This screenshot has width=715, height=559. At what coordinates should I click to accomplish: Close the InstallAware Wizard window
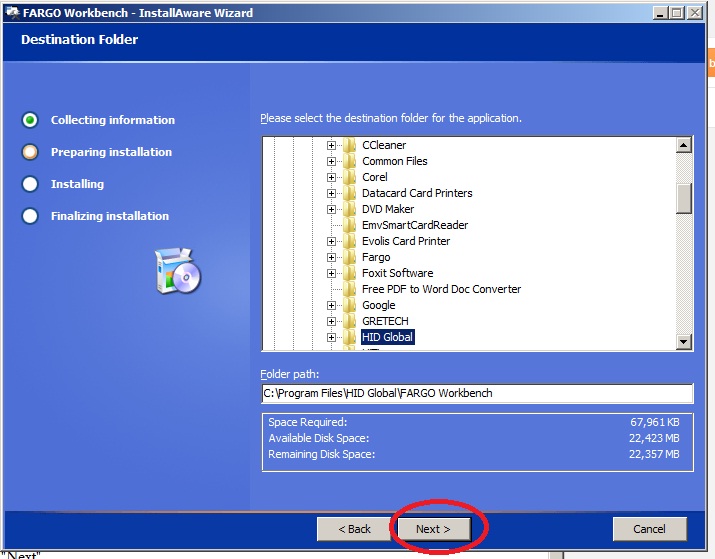(x=694, y=13)
